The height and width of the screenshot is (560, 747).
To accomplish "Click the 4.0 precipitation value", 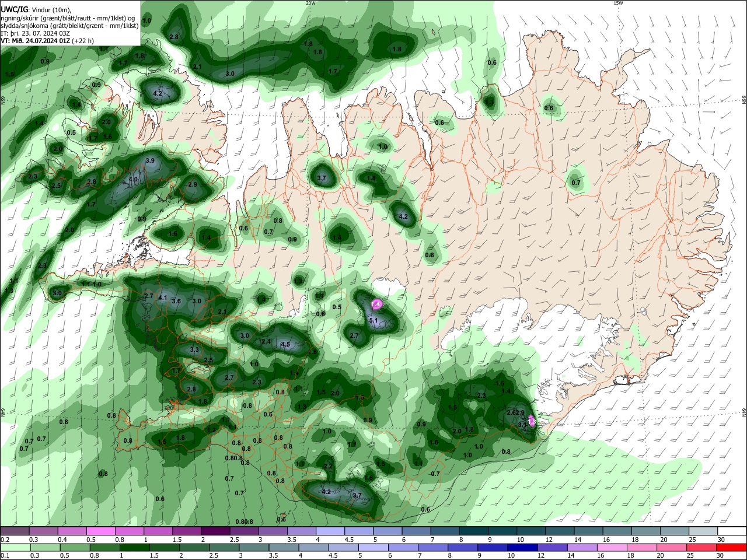I will pos(133,180).
